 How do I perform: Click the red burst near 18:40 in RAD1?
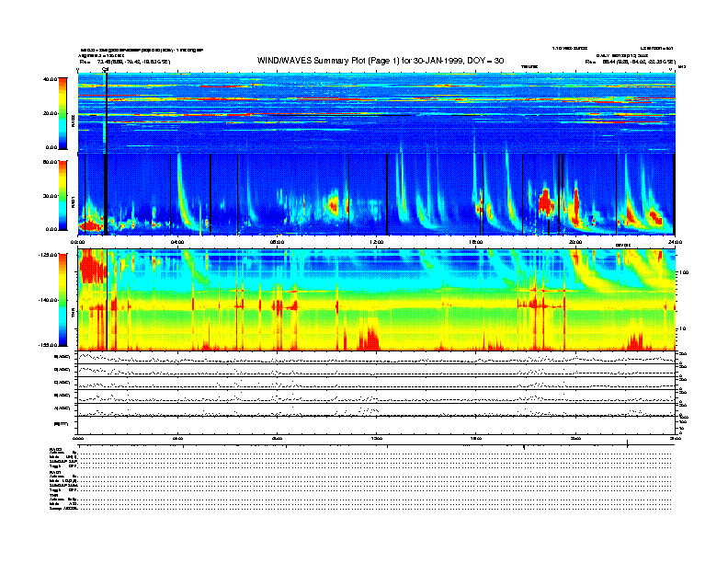545,203
